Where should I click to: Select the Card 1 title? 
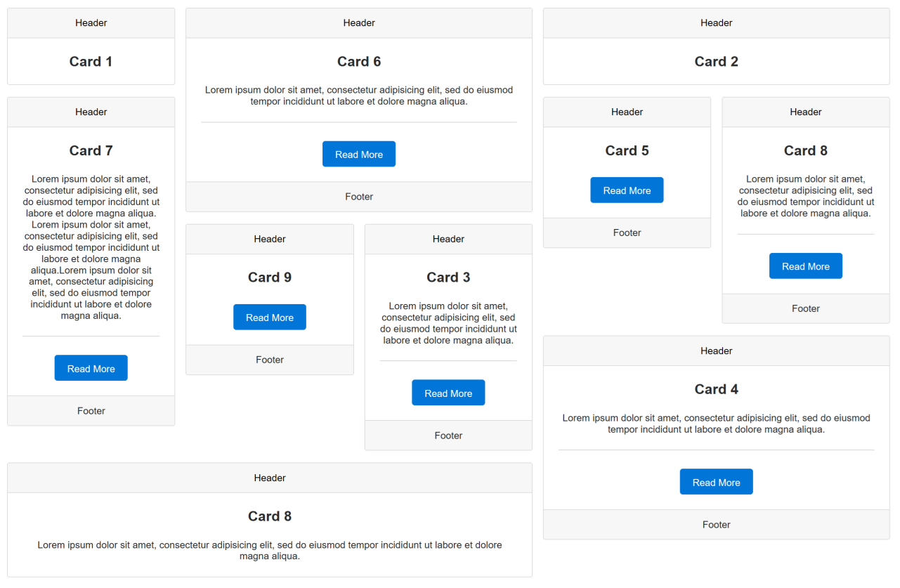[91, 61]
